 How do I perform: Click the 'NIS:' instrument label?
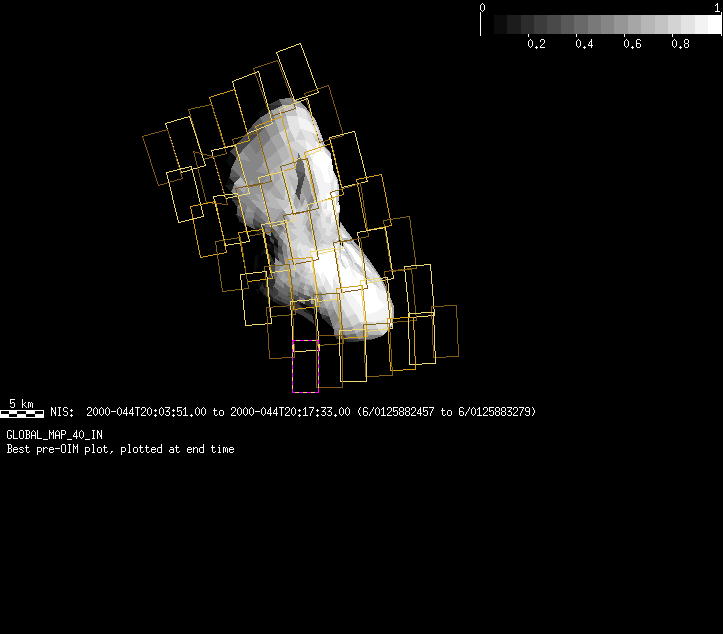click(x=62, y=412)
